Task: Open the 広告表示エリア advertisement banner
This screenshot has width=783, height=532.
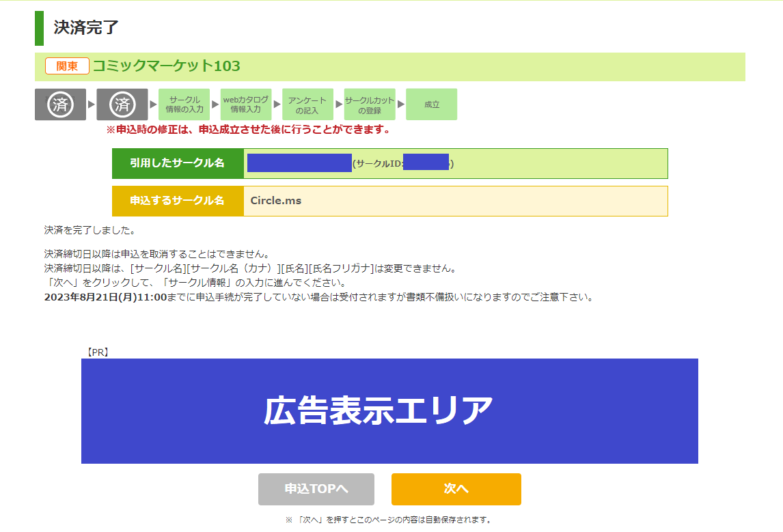Action: tap(389, 411)
